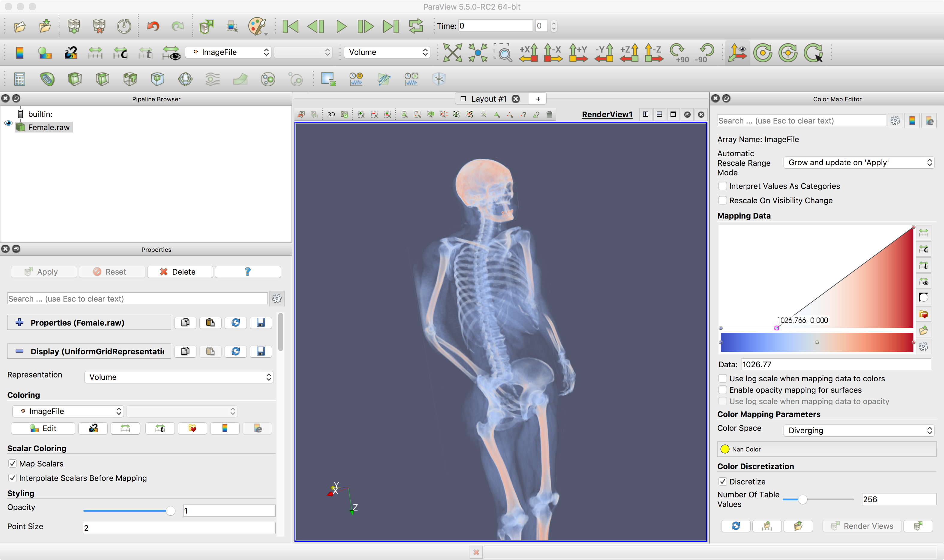Click the Calculator filter icon

(19, 79)
